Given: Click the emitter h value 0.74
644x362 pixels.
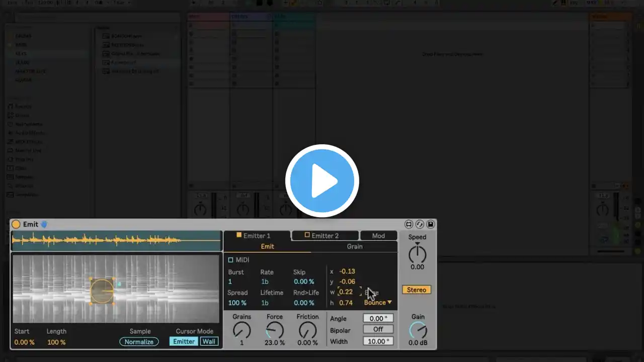Looking at the screenshot, I should point(346,303).
